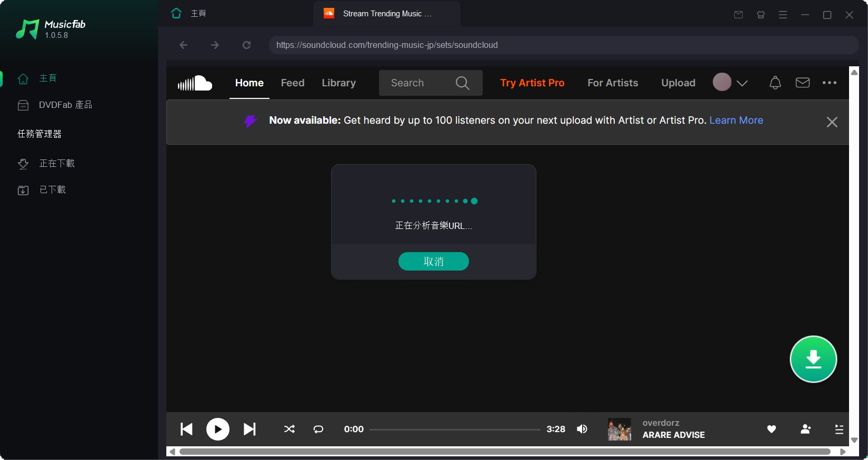
Task: Click the MusicFab logo icon
Action: (27, 29)
